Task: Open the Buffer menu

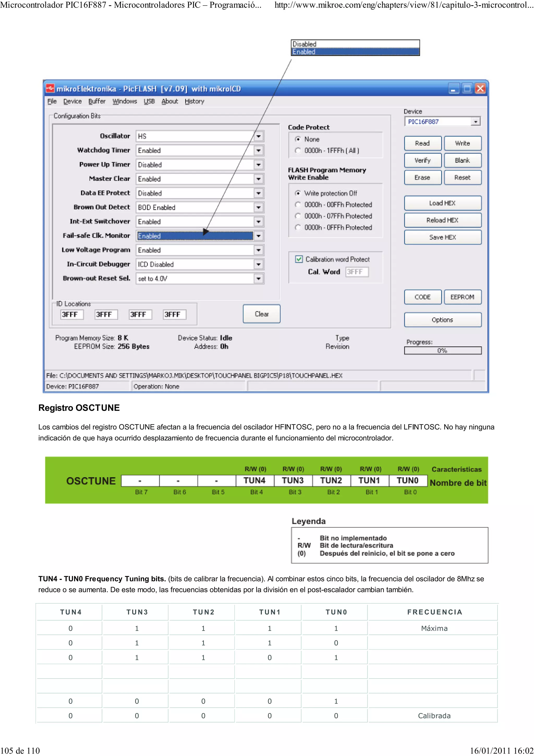Action: (x=97, y=101)
